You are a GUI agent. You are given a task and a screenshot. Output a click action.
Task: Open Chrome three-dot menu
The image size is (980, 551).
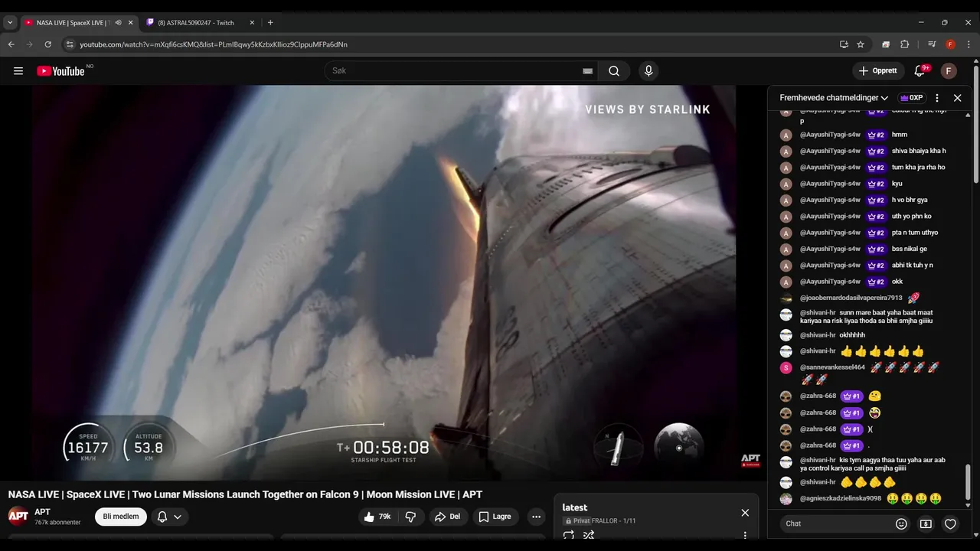pos(969,44)
